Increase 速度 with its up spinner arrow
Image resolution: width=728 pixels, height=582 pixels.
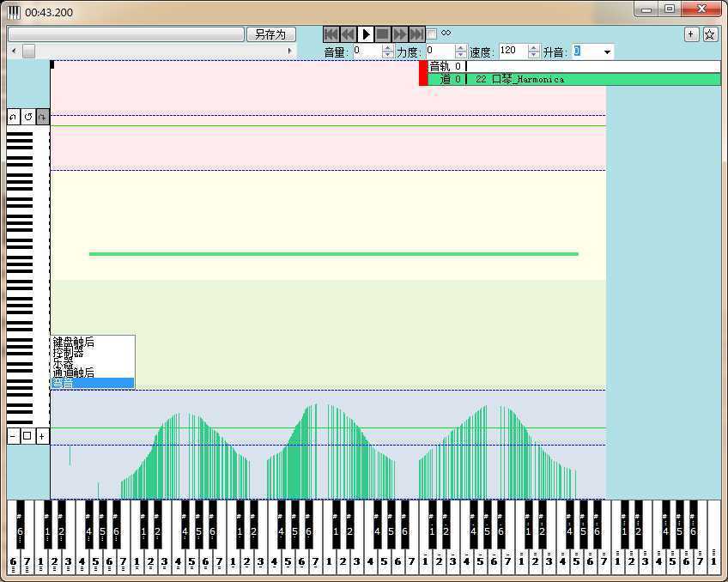534,48
